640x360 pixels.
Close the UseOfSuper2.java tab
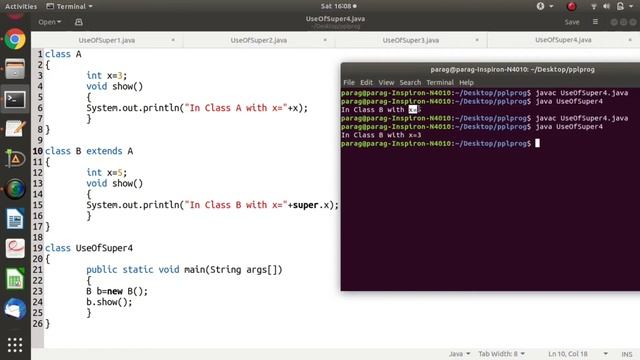point(325,40)
